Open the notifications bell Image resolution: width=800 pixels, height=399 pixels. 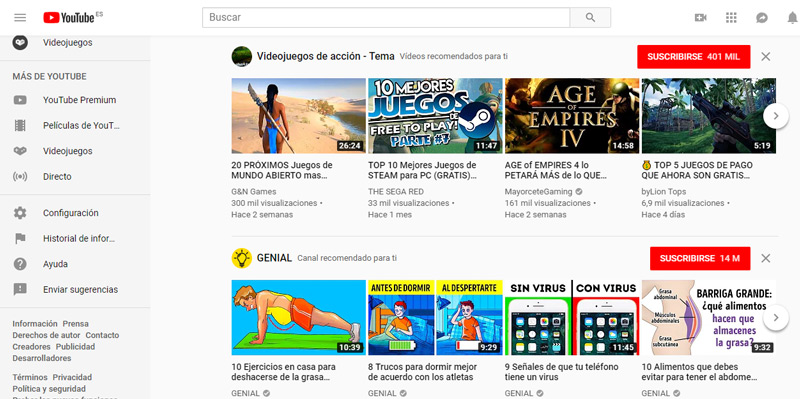pyautogui.click(x=792, y=18)
